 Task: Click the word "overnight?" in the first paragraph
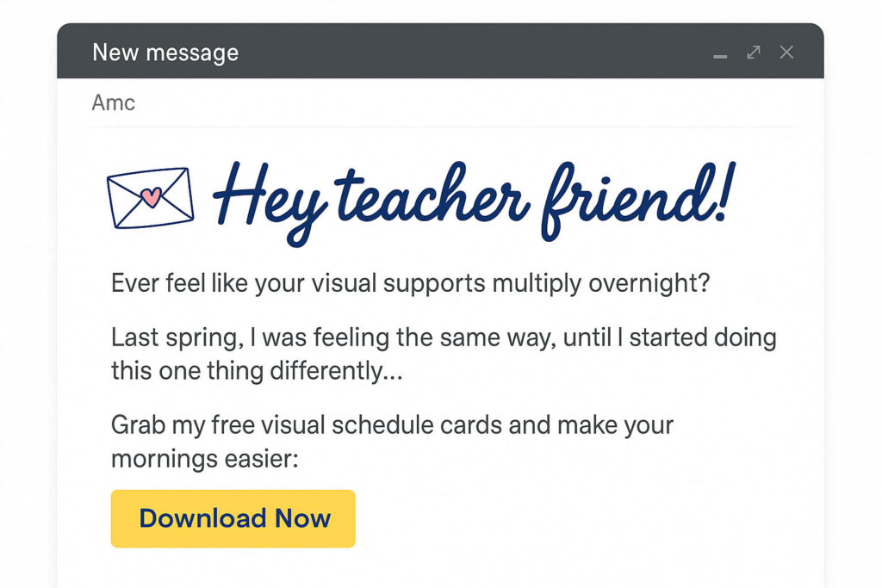click(649, 283)
